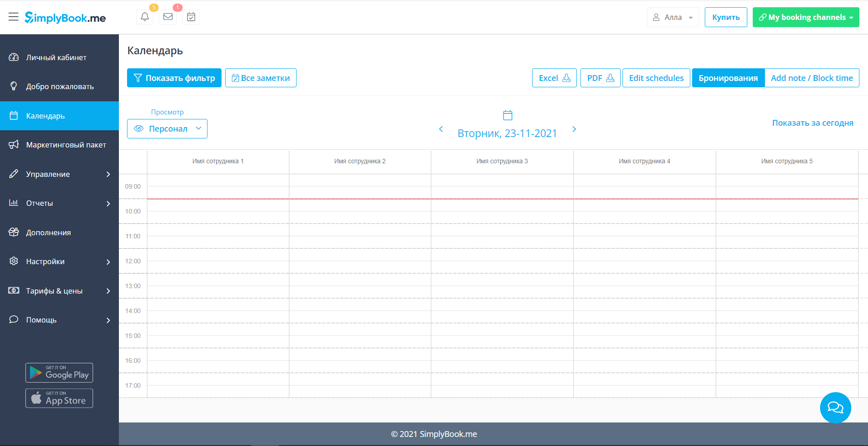Click the speech bubble Помощь icon
This screenshot has height=446, width=868.
pos(14,319)
